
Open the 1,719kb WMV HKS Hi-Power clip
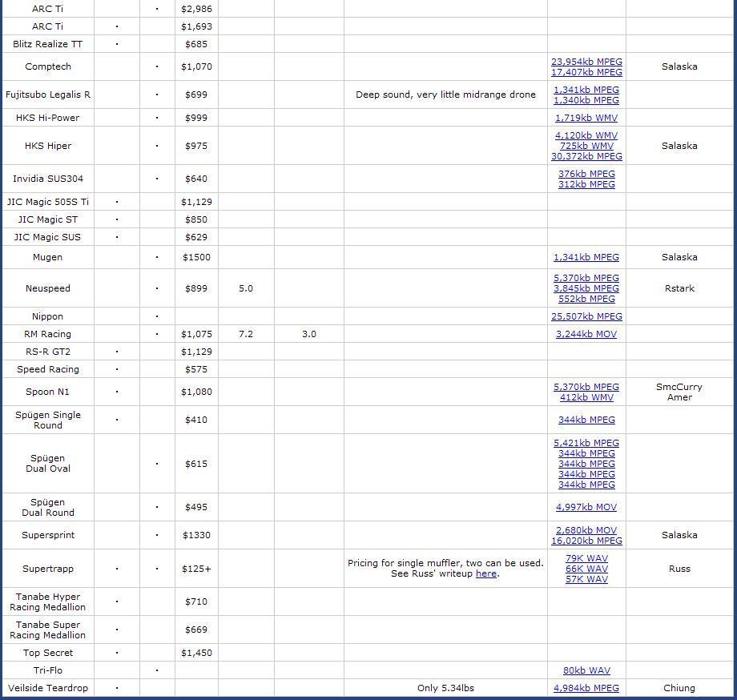[586, 118]
